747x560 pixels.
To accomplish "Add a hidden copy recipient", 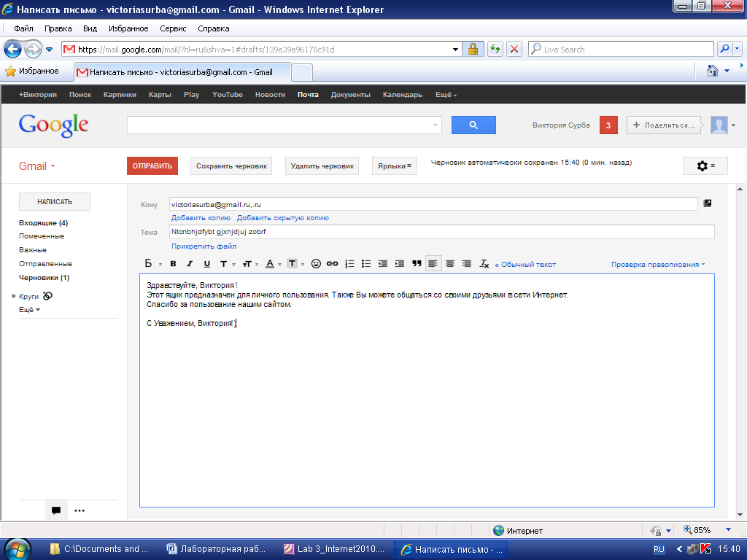I will [x=283, y=217].
